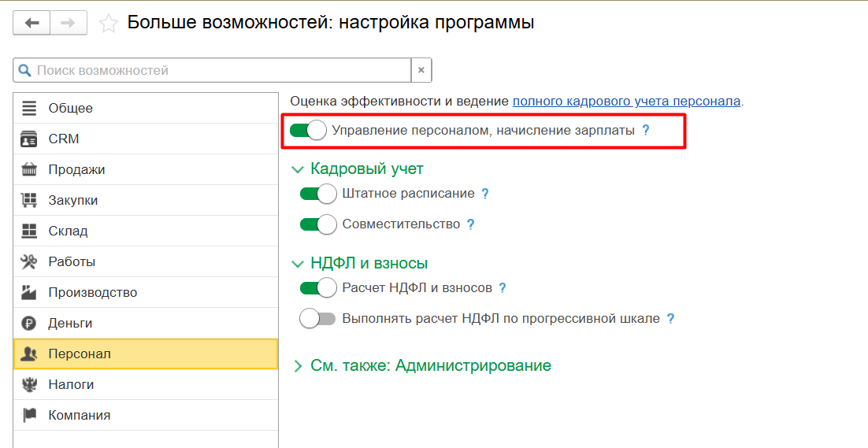Click the Налоги emblem icon
This screenshot has width=868, height=448.
[x=29, y=384]
